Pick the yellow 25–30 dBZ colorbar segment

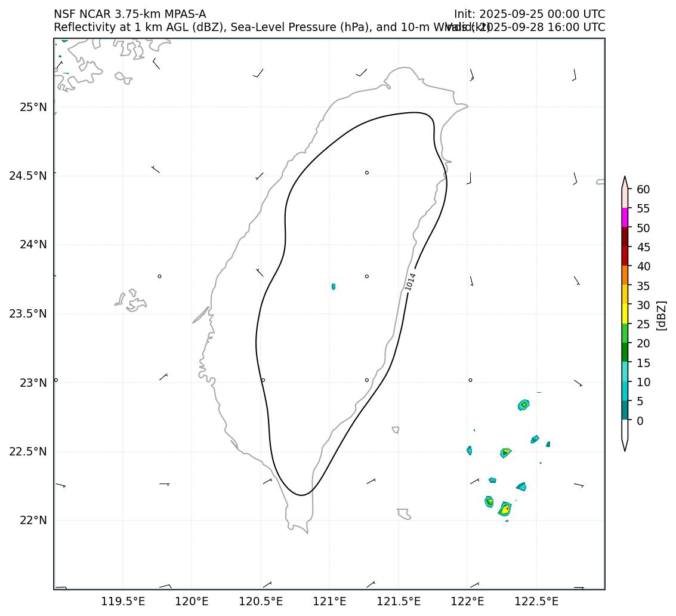coord(625,313)
